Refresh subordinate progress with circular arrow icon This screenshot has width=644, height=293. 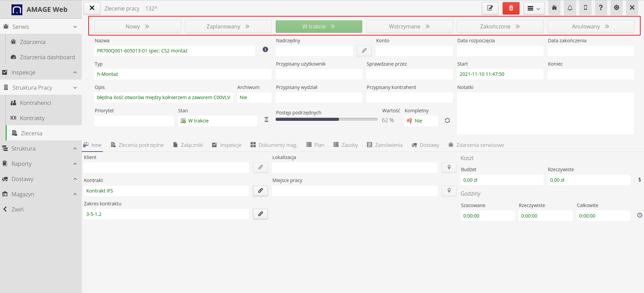[447, 120]
